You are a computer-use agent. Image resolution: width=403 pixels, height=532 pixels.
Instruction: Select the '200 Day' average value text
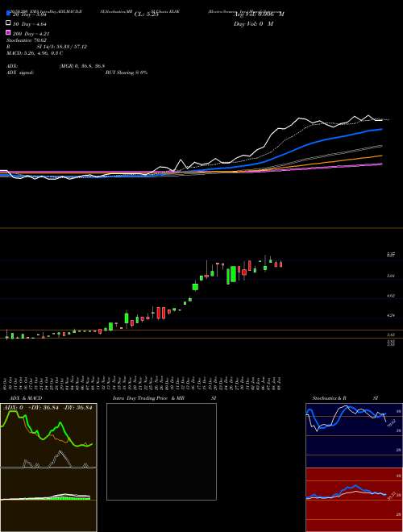(x=31, y=33)
